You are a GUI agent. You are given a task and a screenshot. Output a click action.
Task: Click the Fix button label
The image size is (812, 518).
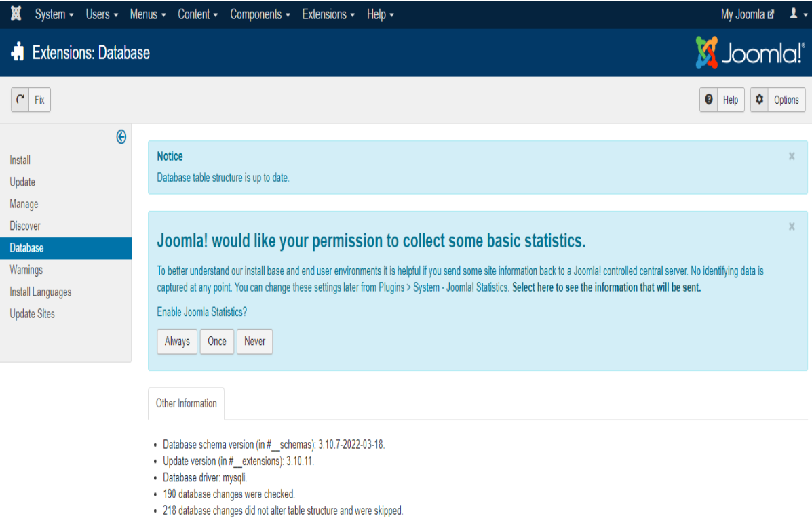tap(39, 100)
